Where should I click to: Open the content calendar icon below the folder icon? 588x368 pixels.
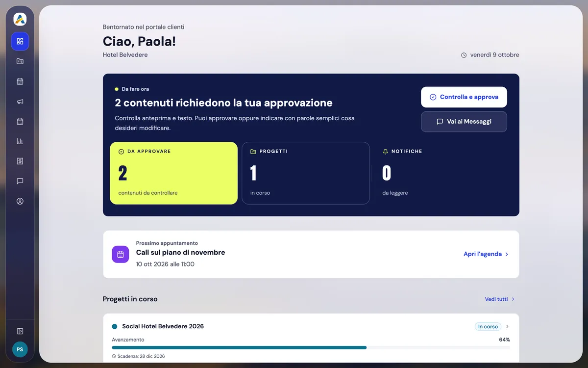pos(20,81)
